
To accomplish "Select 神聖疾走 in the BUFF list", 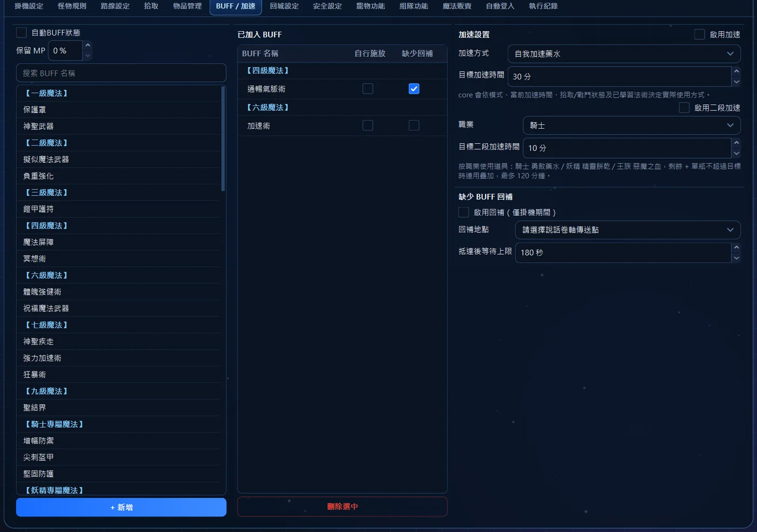I will point(118,341).
